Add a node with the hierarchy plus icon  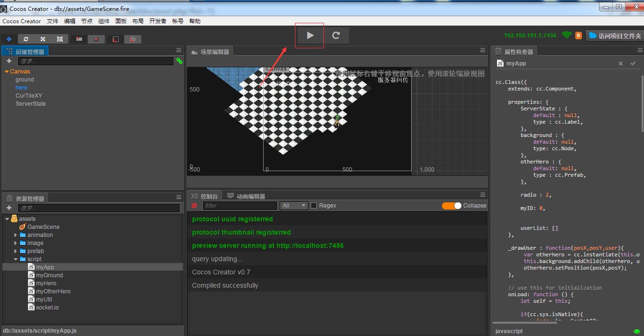9,61
